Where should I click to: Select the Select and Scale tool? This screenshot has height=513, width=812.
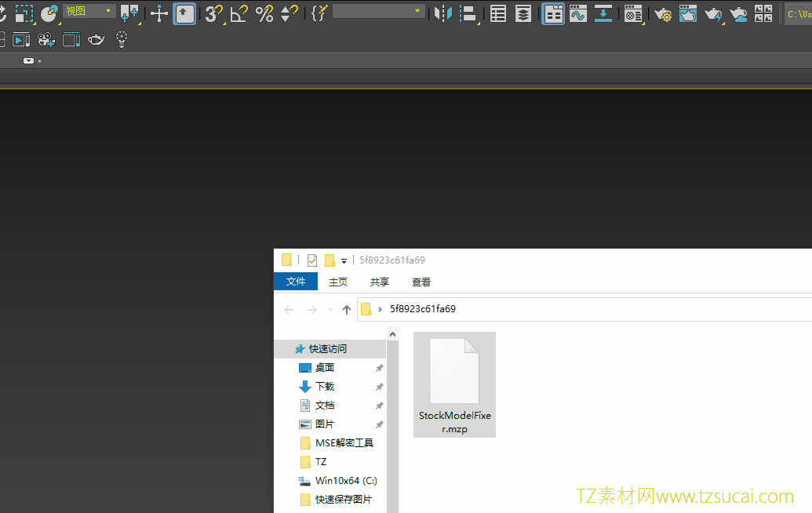coord(24,13)
